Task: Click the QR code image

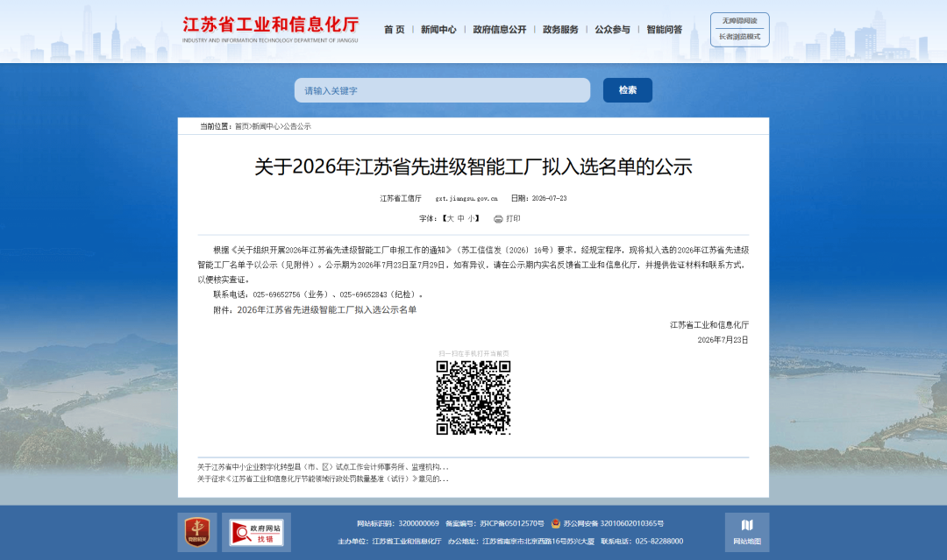Action: click(x=473, y=398)
